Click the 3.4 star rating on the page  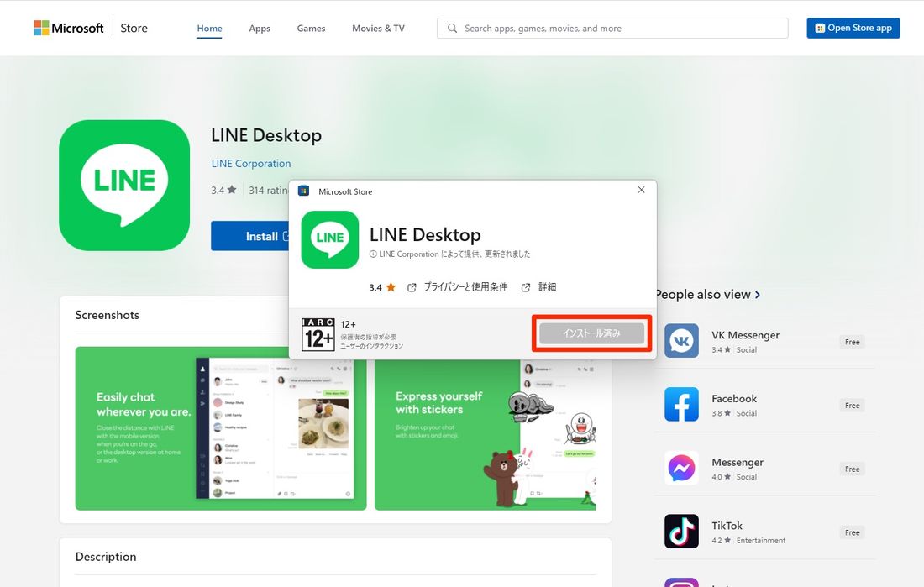point(223,190)
